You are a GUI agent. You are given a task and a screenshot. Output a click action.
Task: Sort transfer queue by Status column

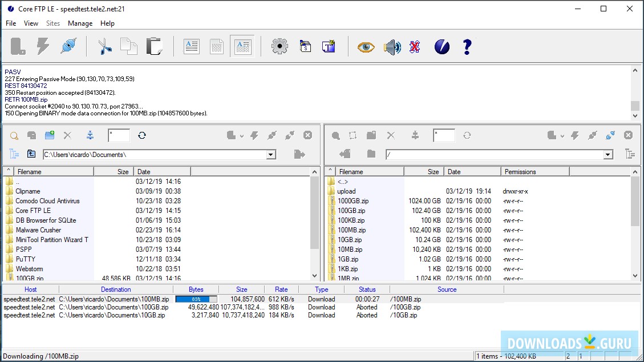pos(367,289)
